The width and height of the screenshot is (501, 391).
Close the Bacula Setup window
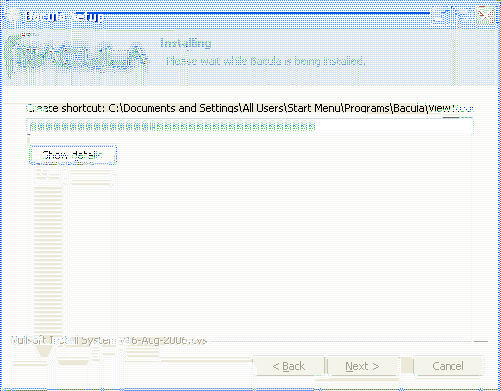pyautogui.click(x=485, y=16)
